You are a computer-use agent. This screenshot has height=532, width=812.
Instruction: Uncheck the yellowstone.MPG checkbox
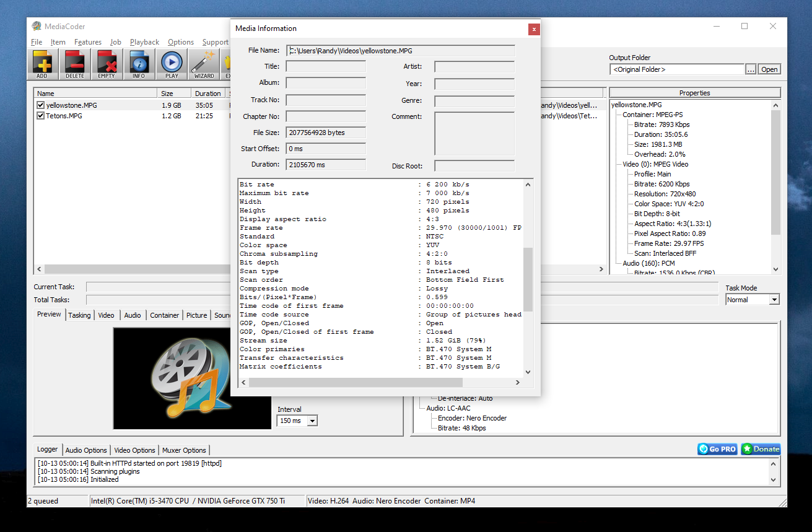click(41, 105)
